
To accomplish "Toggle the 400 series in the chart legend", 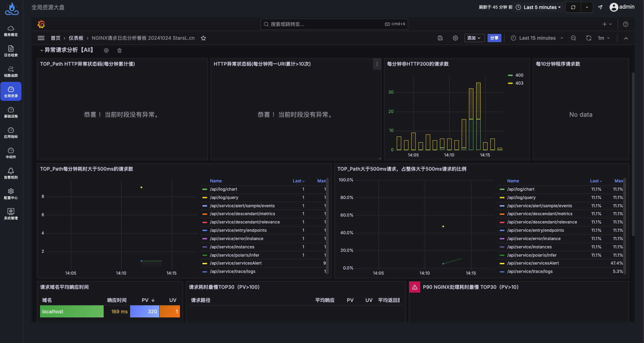I will 516,75.
